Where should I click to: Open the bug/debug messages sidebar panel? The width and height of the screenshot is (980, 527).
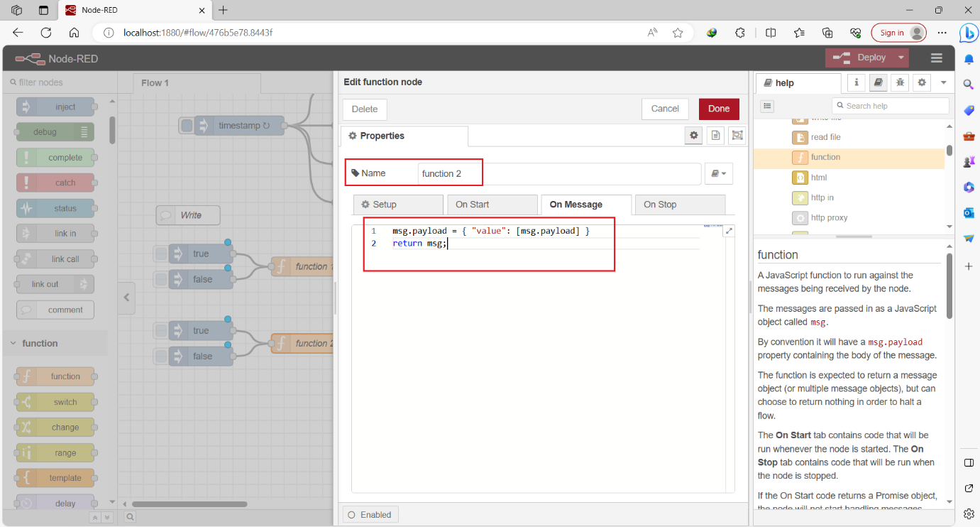tap(899, 82)
